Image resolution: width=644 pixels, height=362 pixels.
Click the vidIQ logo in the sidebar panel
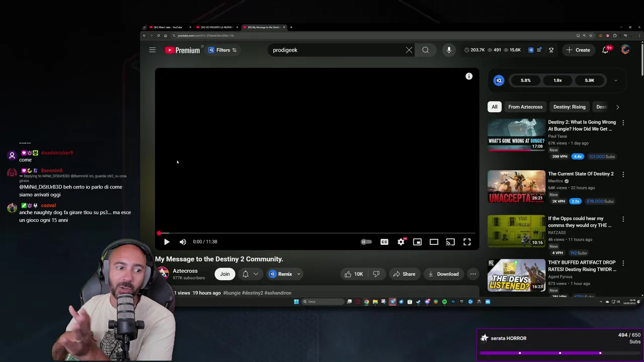(499, 80)
